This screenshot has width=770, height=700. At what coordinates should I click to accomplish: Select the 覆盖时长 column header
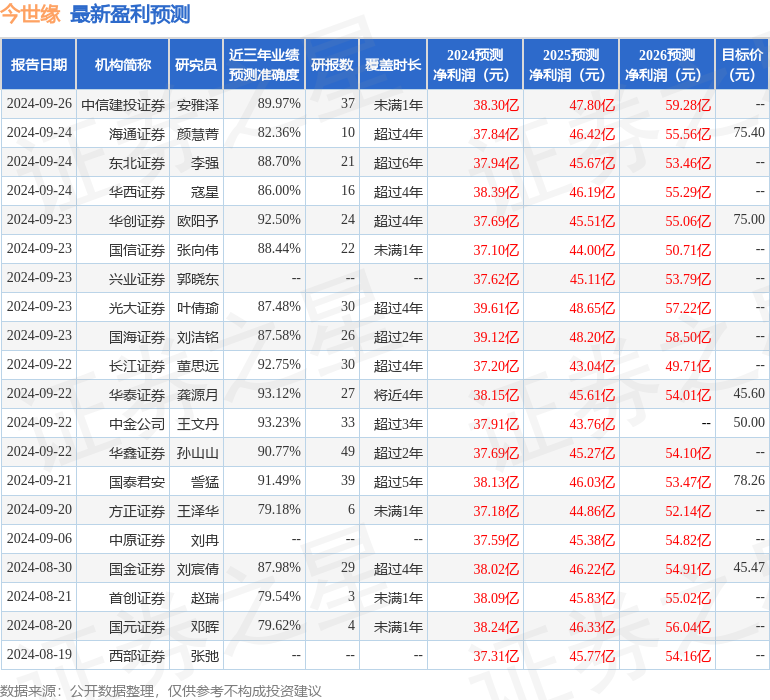(x=393, y=64)
